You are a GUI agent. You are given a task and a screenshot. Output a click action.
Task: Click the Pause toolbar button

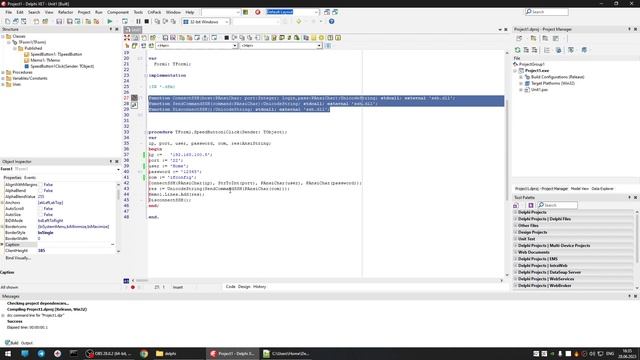click(x=138, y=21)
